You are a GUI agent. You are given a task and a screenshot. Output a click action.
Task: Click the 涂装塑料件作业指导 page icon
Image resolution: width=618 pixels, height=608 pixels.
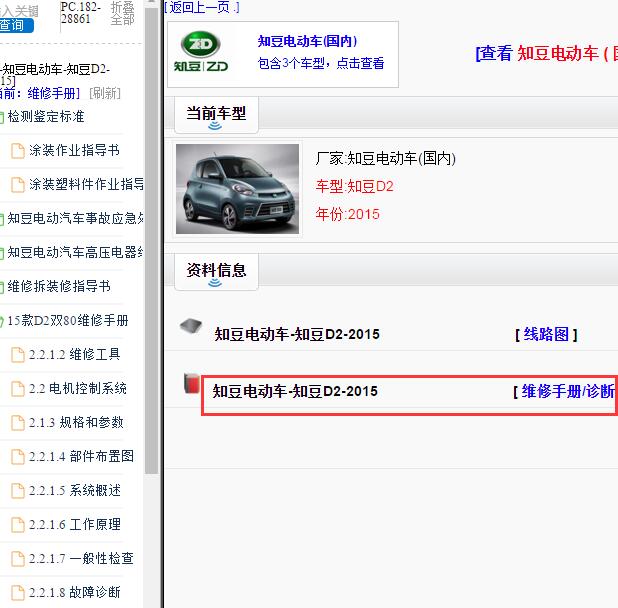coord(18,185)
